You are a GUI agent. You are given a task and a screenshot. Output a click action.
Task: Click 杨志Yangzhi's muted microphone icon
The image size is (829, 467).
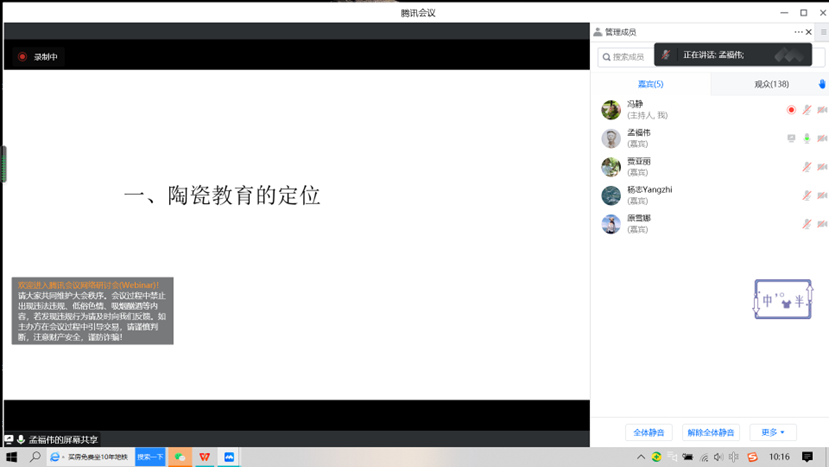807,196
